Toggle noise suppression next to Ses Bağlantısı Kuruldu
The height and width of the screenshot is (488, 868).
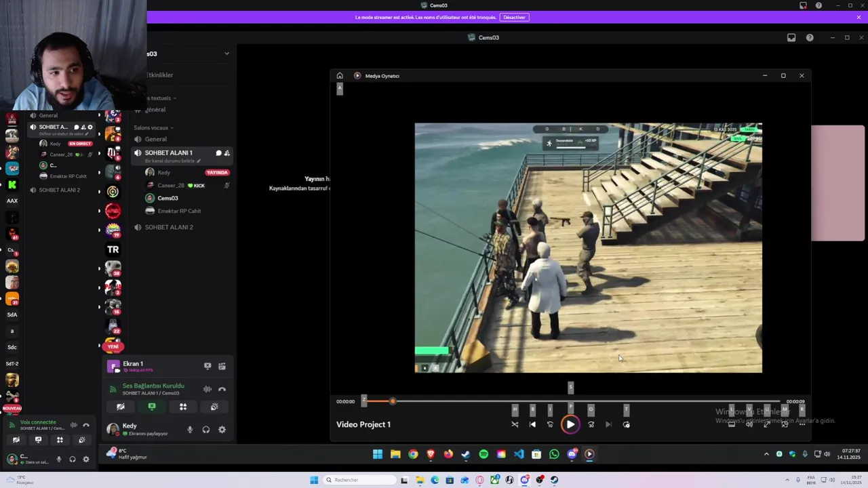click(208, 389)
